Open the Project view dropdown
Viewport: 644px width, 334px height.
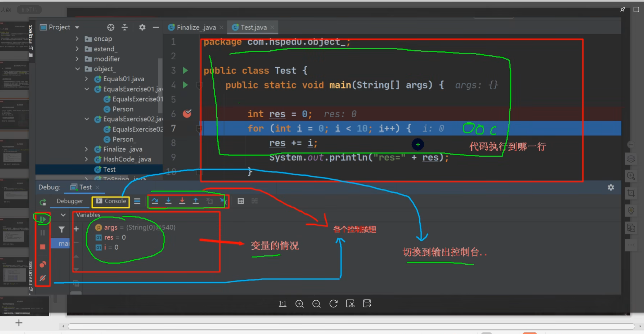pos(77,27)
